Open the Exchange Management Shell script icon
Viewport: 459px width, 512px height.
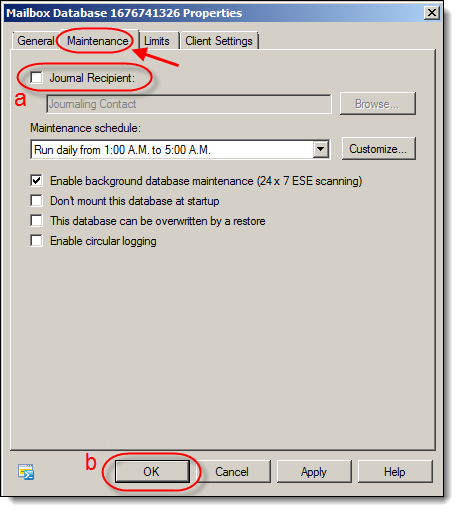click(26, 472)
